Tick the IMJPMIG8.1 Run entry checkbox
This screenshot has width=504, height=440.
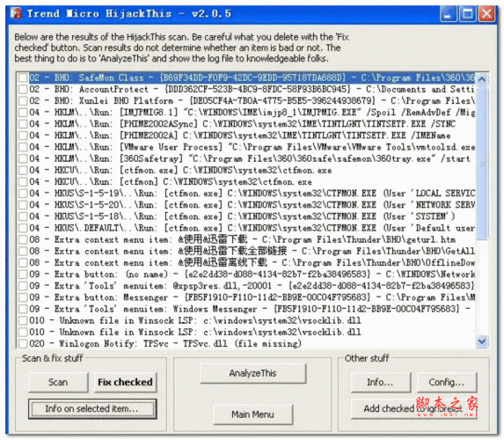pos(23,113)
